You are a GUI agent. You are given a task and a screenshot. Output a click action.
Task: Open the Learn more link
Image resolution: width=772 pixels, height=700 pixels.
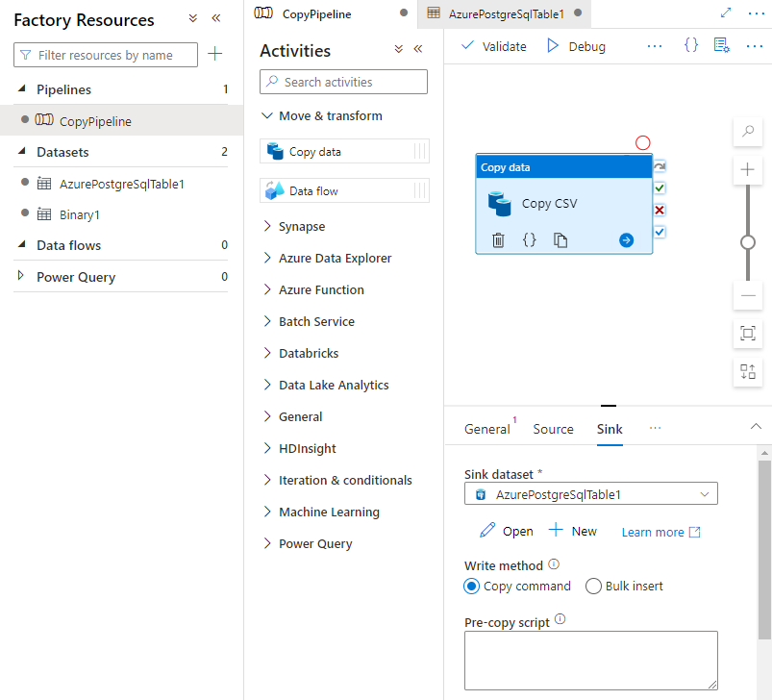point(660,533)
